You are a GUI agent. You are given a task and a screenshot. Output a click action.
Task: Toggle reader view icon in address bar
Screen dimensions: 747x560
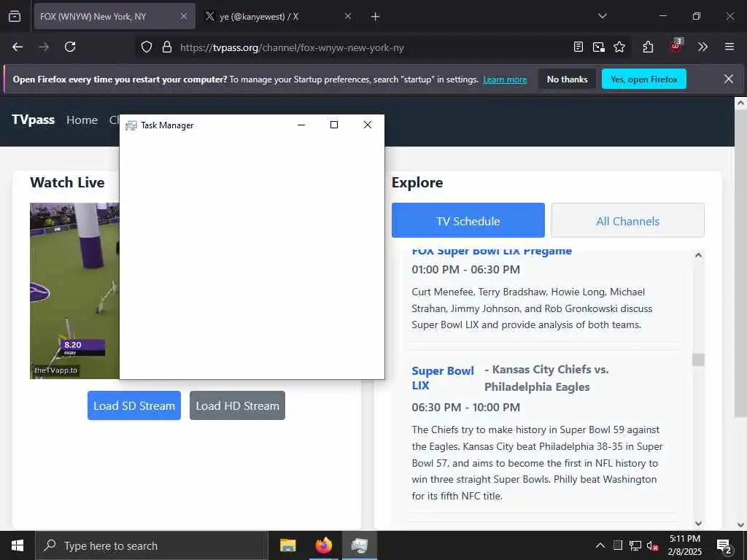578,47
